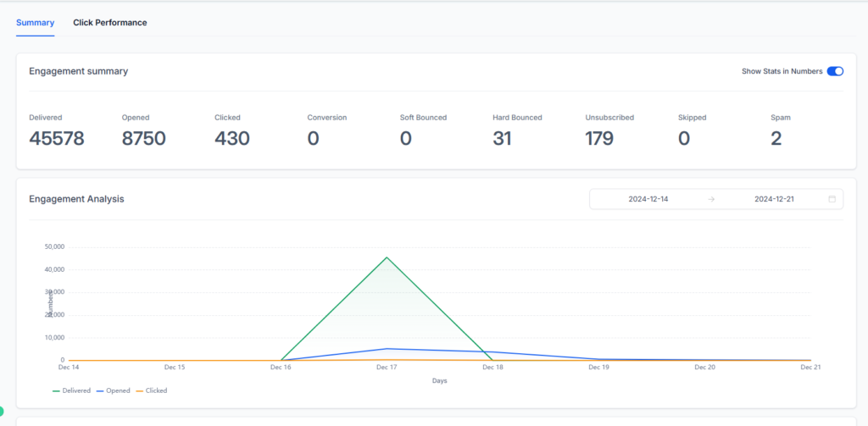868x426 pixels.
Task: Toggle Delivered series in chart legend
Action: coord(72,390)
